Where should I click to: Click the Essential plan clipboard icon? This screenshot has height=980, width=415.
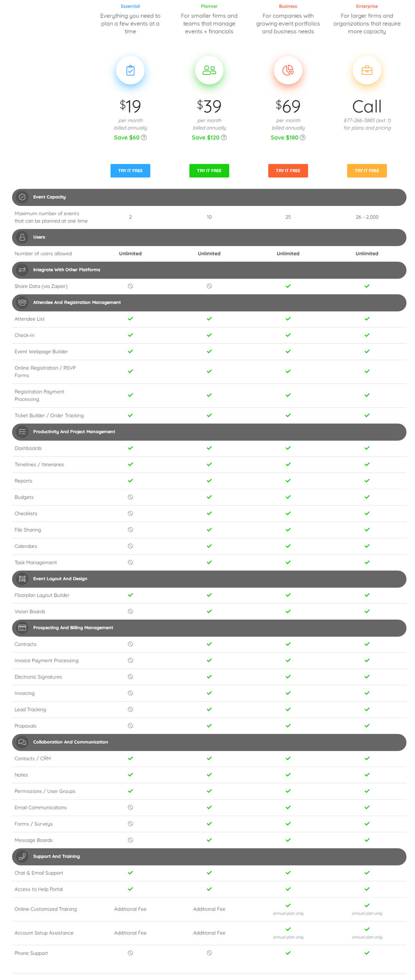point(130,70)
